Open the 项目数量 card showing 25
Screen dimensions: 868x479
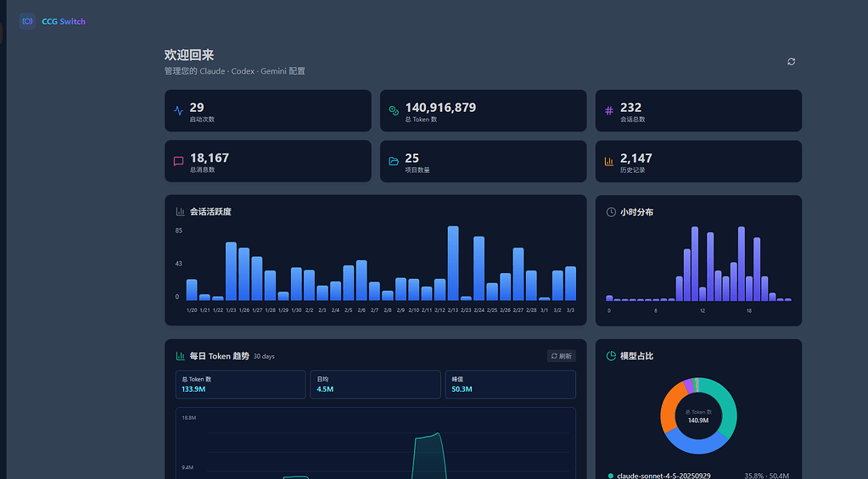pyautogui.click(x=484, y=162)
